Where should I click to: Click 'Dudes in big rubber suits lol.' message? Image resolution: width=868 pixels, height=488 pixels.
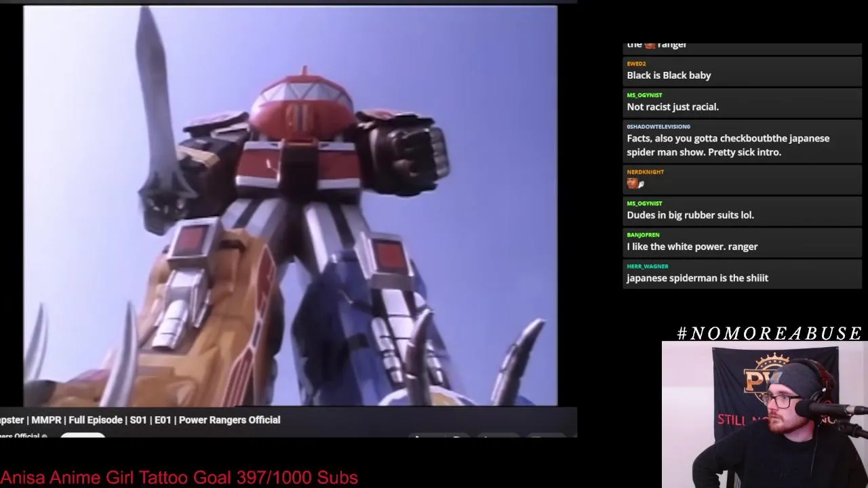[x=690, y=215]
